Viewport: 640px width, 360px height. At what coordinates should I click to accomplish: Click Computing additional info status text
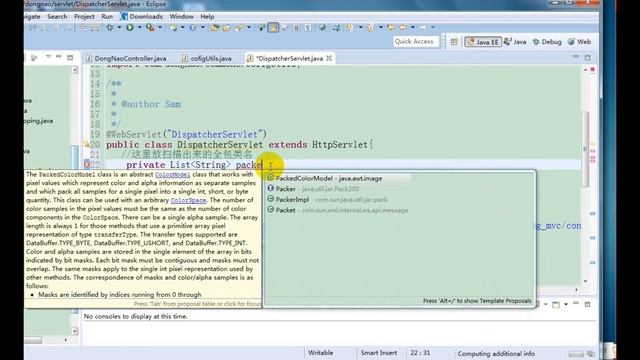[496, 354]
